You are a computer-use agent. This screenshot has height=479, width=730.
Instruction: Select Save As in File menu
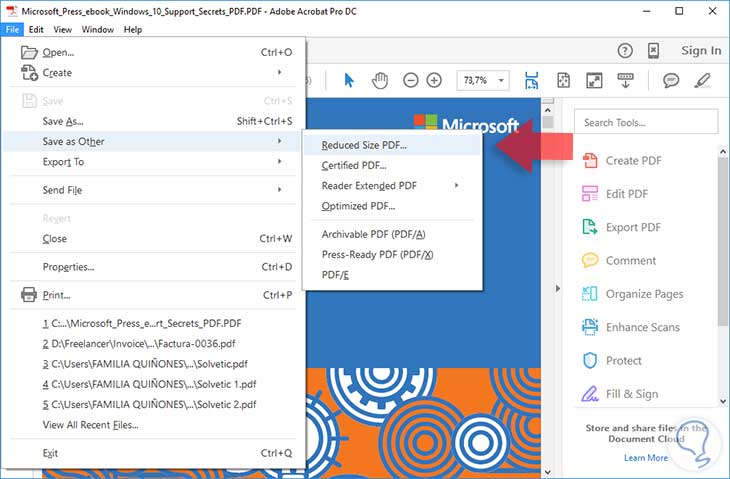[152, 121]
